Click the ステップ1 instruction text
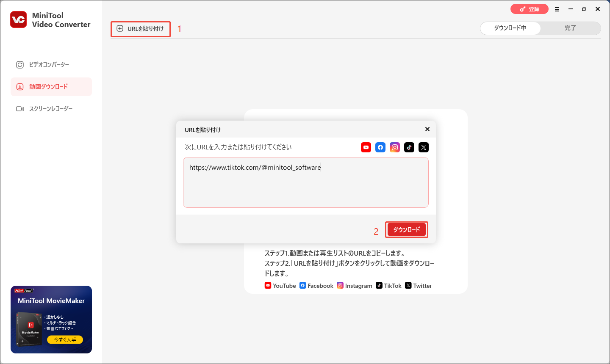 335,253
